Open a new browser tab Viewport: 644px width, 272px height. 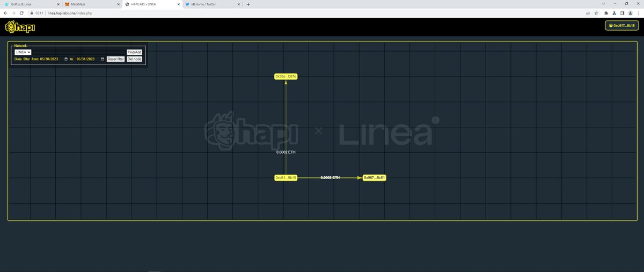(x=248, y=4)
